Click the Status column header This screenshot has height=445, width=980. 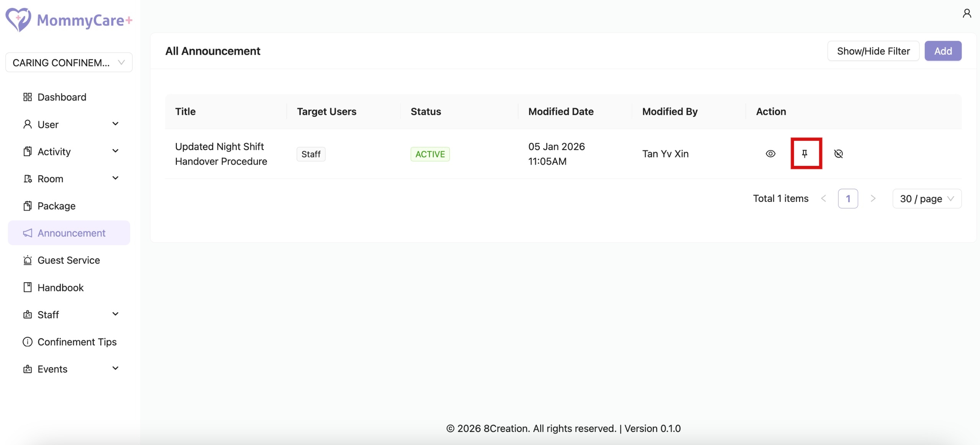[x=426, y=111]
